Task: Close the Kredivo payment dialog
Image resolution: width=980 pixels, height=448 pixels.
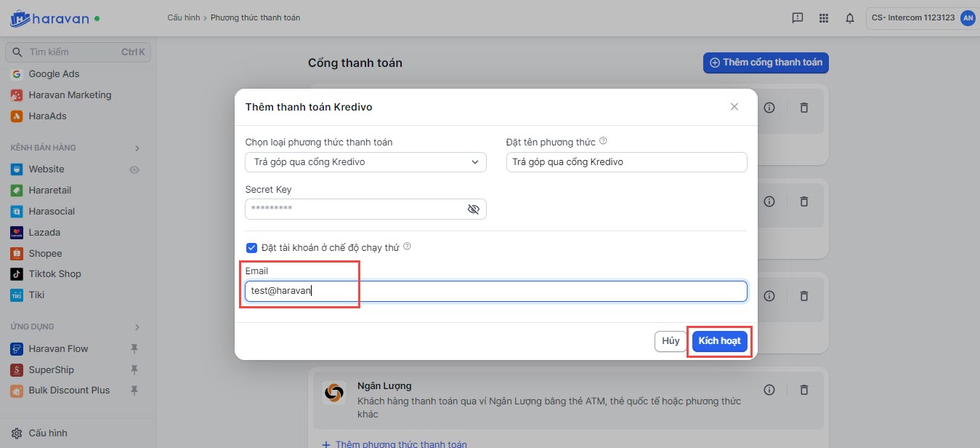Action: click(x=734, y=107)
